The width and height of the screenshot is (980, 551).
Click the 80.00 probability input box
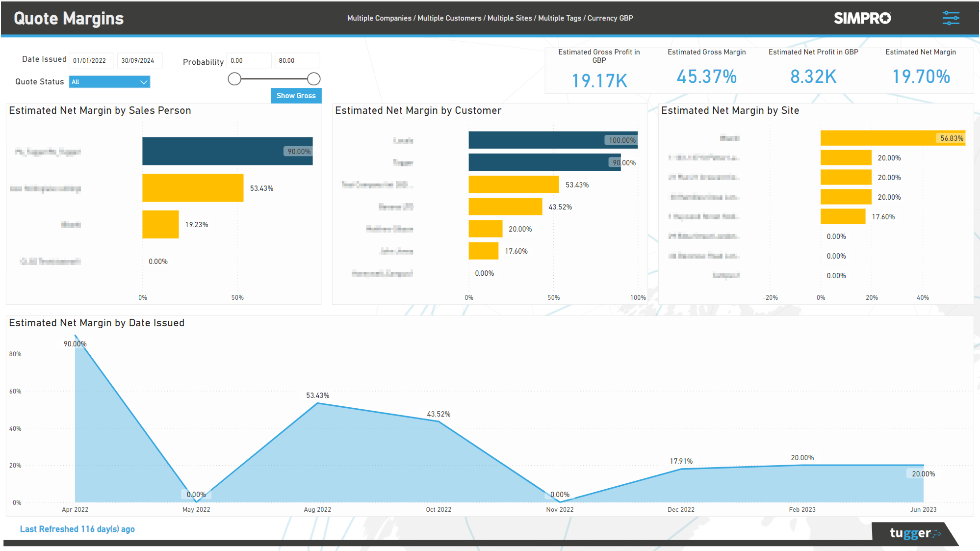[297, 60]
